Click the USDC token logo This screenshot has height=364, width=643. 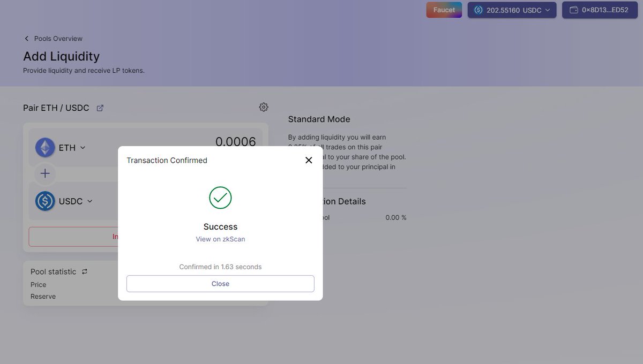[45, 201]
